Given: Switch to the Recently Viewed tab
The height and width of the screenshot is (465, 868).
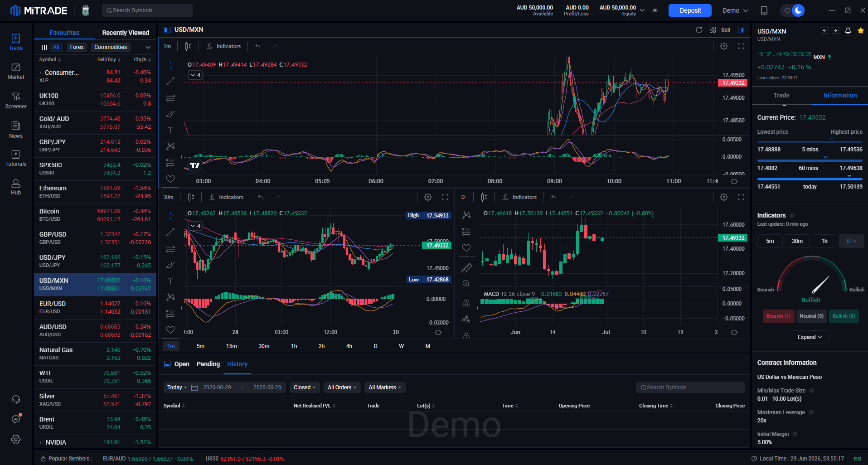Looking at the screenshot, I should click(x=126, y=33).
